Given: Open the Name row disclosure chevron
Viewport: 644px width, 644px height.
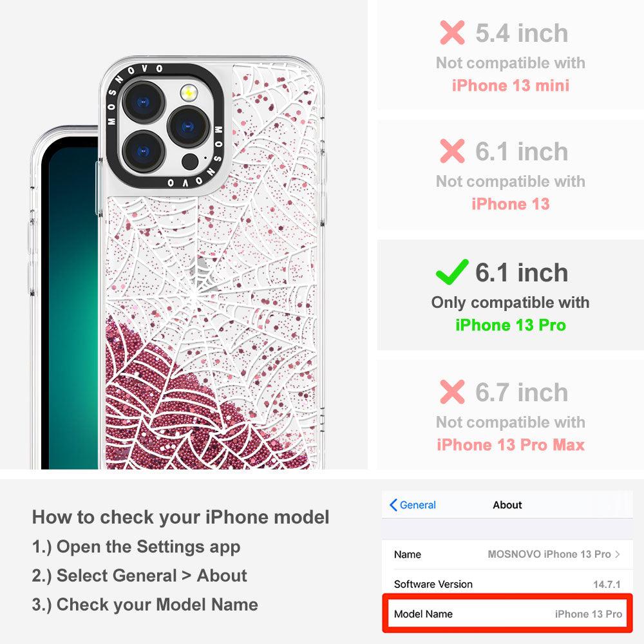Looking at the screenshot, I should tap(618, 554).
